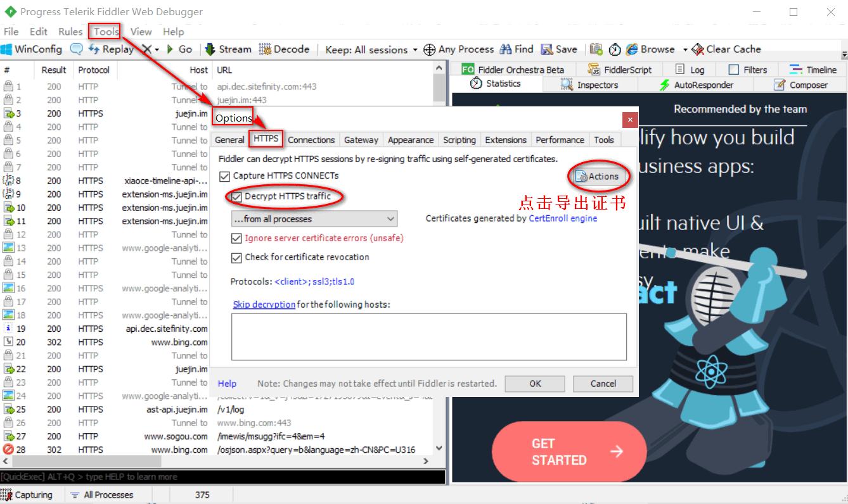Image resolution: width=848 pixels, height=504 pixels.
Task: Toggle Stream mode in toolbar
Action: 228,49
